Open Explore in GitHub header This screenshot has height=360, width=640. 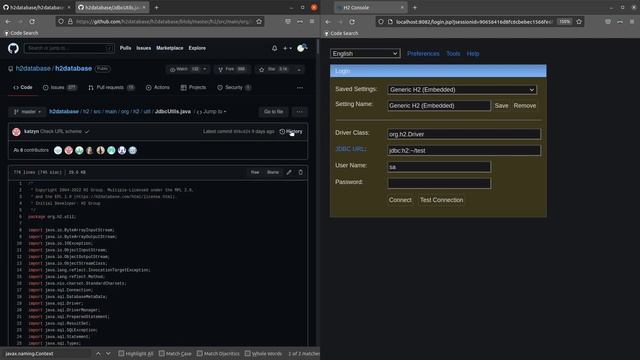pyautogui.click(x=197, y=48)
